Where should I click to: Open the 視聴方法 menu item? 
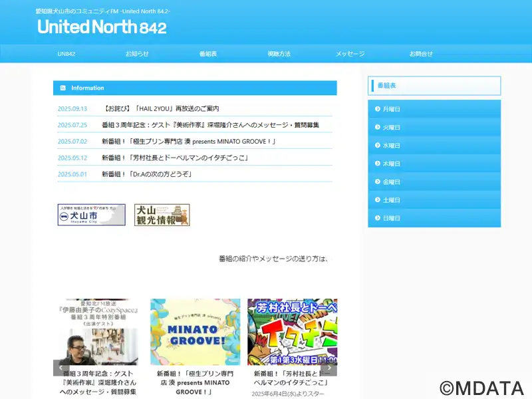pyautogui.click(x=279, y=54)
